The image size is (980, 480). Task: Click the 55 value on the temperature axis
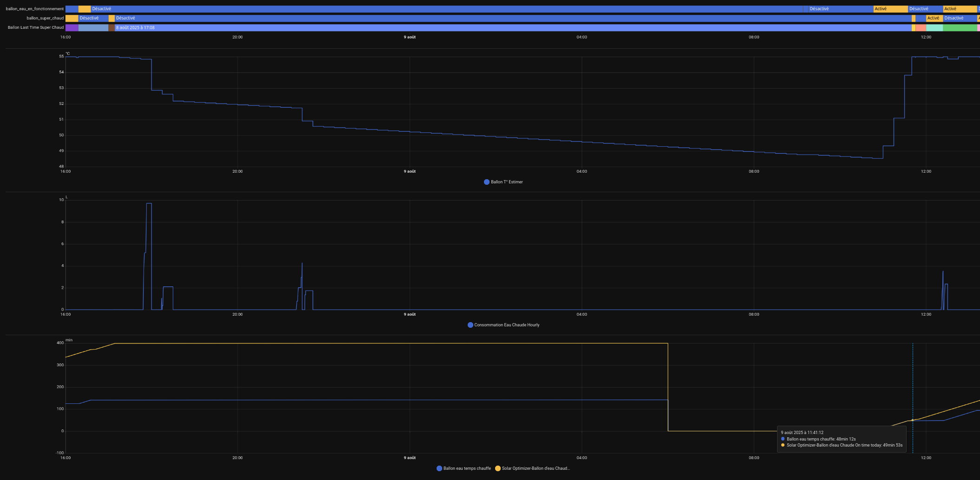click(x=61, y=57)
